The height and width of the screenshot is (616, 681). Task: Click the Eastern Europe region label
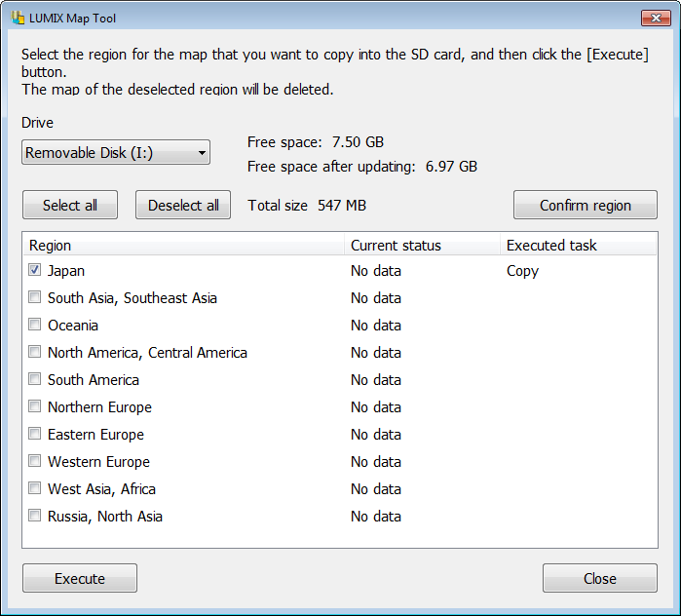(96, 435)
